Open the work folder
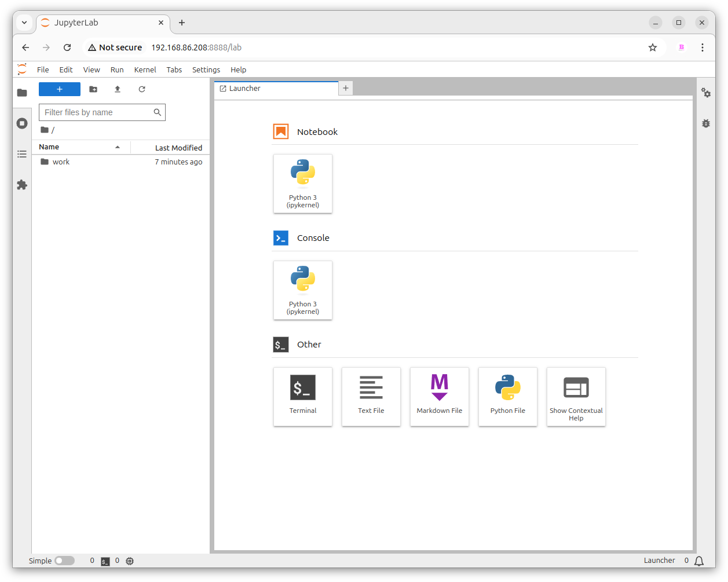 (x=61, y=162)
